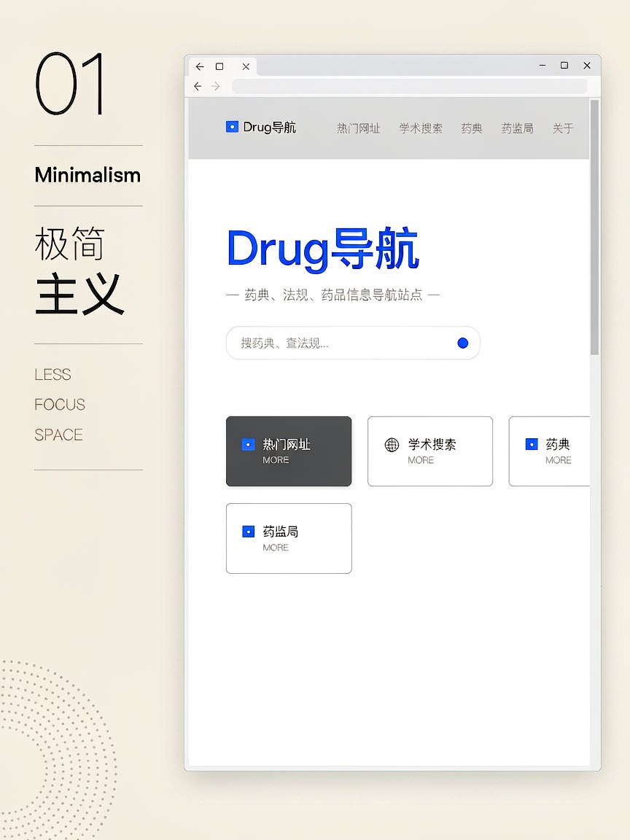Maximize the browser window
This screenshot has height=840, width=630.
(564, 66)
